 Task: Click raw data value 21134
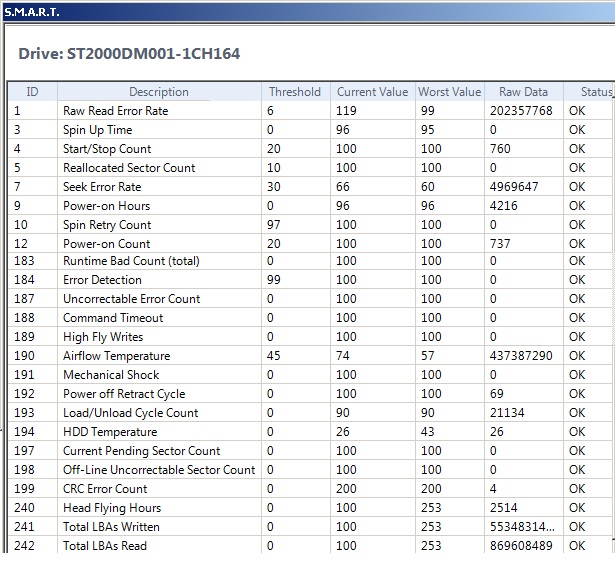[x=507, y=413]
